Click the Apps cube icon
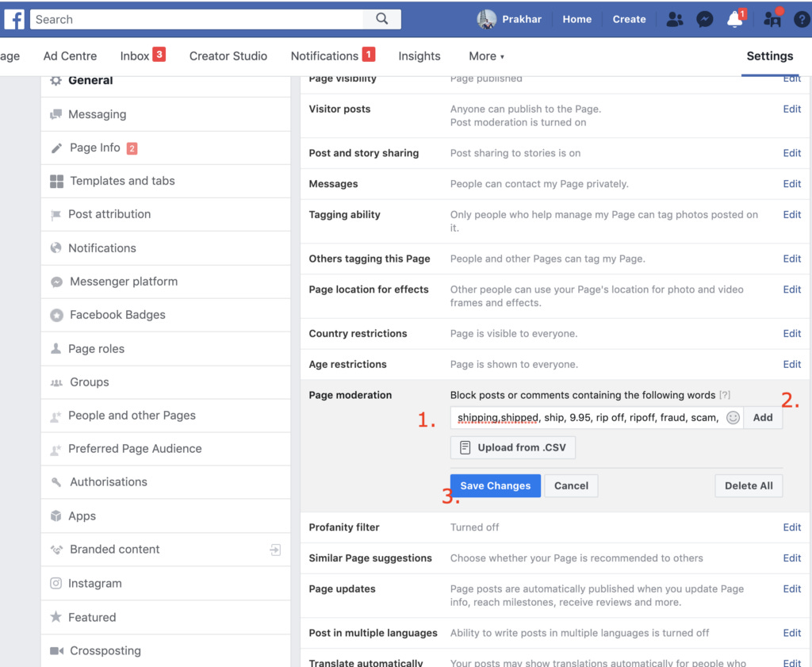Image resolution: width=812 pixels, height=667 pixels. click(x=56, y=516)
